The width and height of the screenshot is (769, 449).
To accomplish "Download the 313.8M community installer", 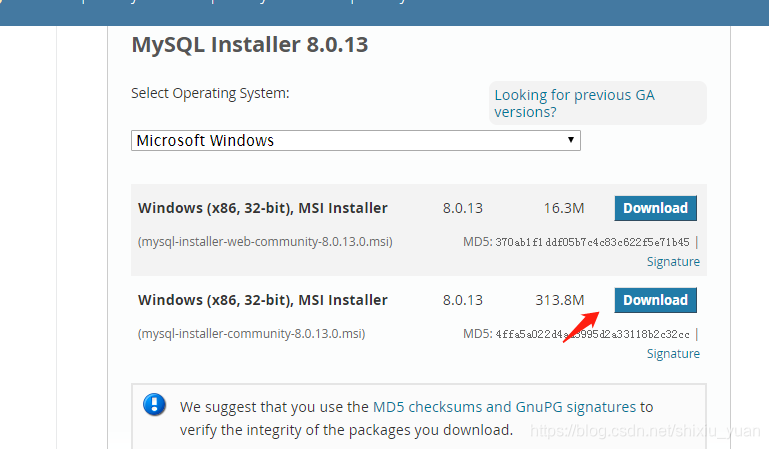I will 655,300.
